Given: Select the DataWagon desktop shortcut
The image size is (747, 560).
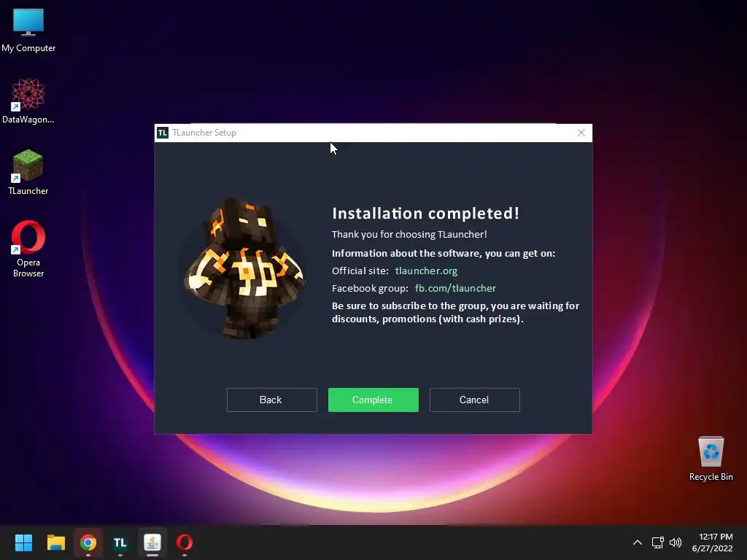Looking at the screenshot, I should point(28,101).
